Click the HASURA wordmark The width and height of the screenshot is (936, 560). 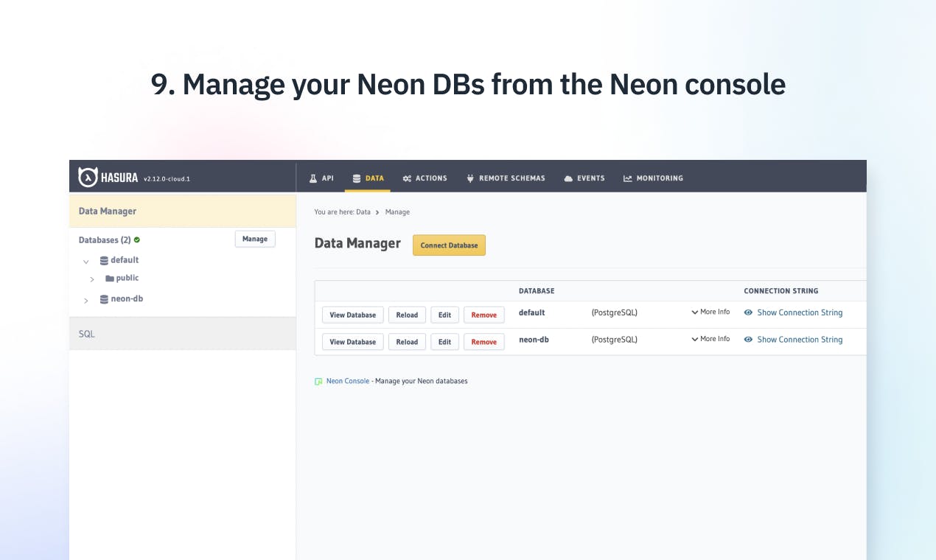120,178
